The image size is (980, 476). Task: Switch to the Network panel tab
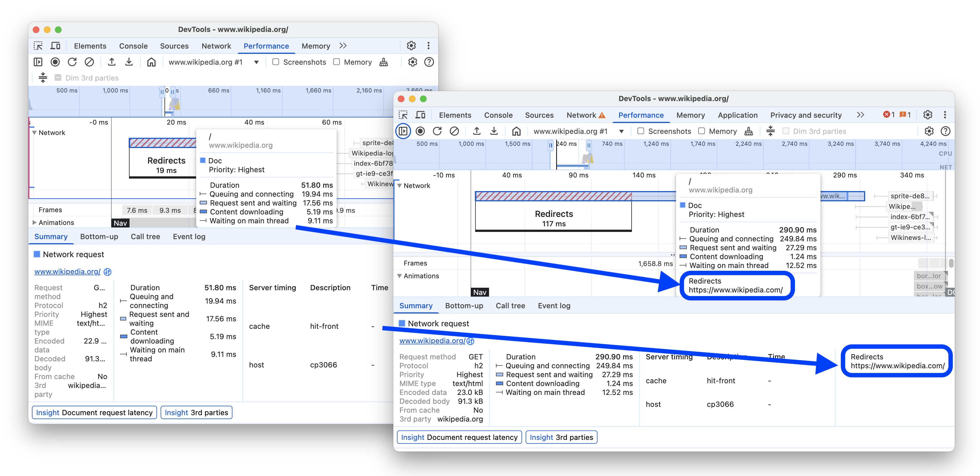(x=581, y=115)
